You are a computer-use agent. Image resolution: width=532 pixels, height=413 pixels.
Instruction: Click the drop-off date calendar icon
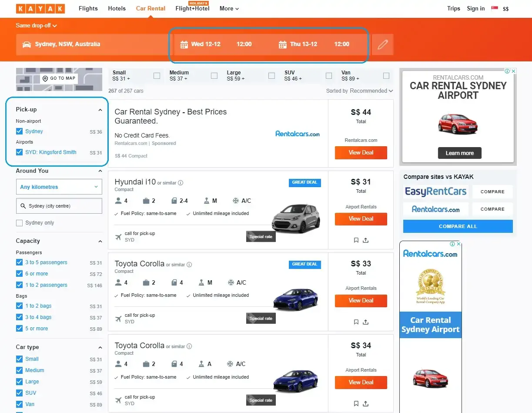pos(283,44)
